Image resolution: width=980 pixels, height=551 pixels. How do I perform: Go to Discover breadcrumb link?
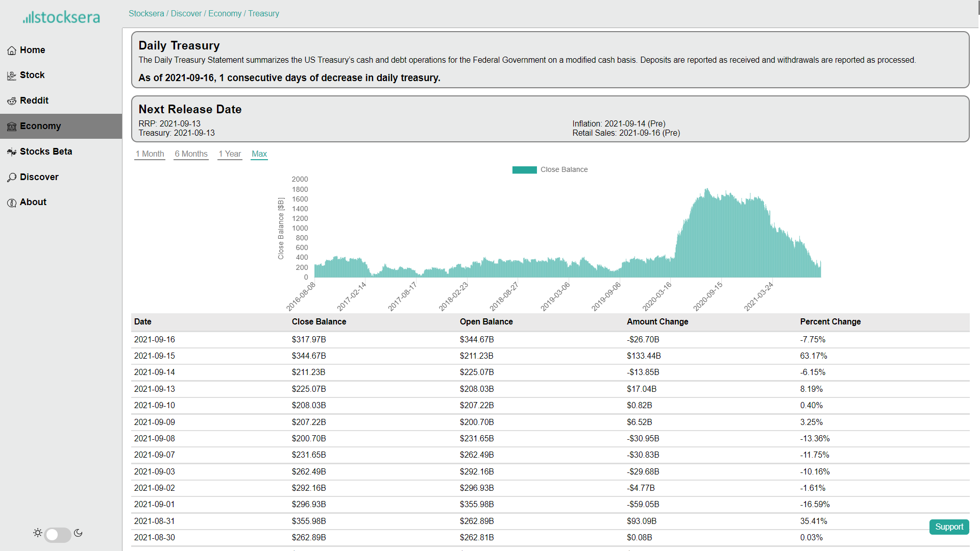click(186, 14)
